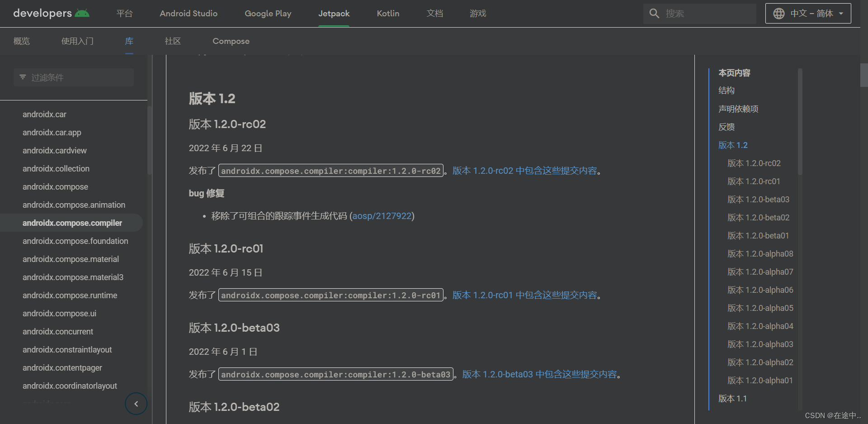Click the search magnifier icon
The height and width of the screenshot is (424, 868).
pyautogui.click(x=654, y=14)
